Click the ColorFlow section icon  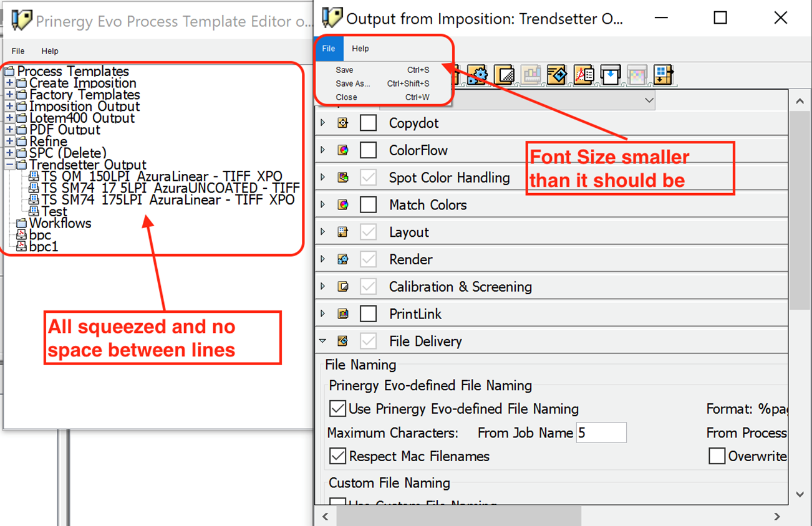[342, 150]
